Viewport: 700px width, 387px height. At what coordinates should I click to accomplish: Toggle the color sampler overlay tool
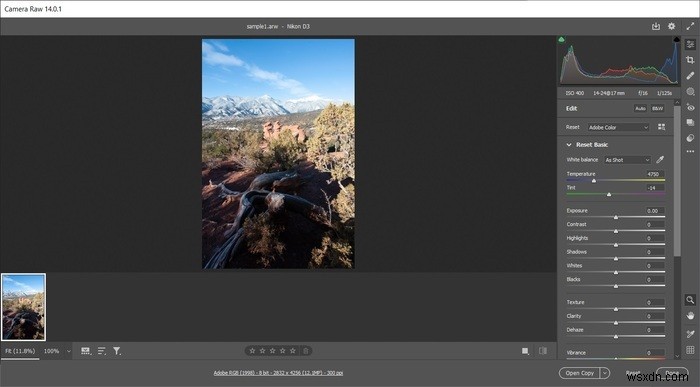(690, 334)
